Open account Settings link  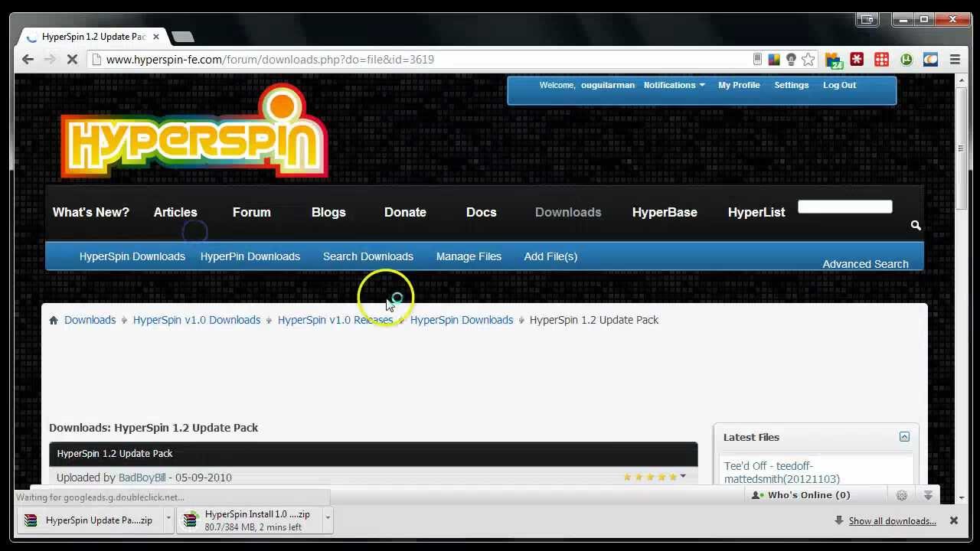792,85
